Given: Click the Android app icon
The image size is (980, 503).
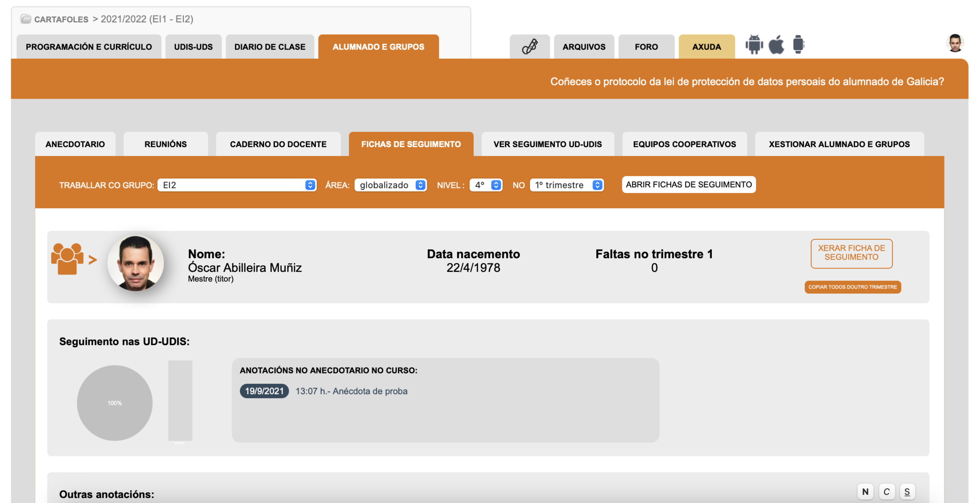Looking at the screenshot, I should [x=754, y=45].
